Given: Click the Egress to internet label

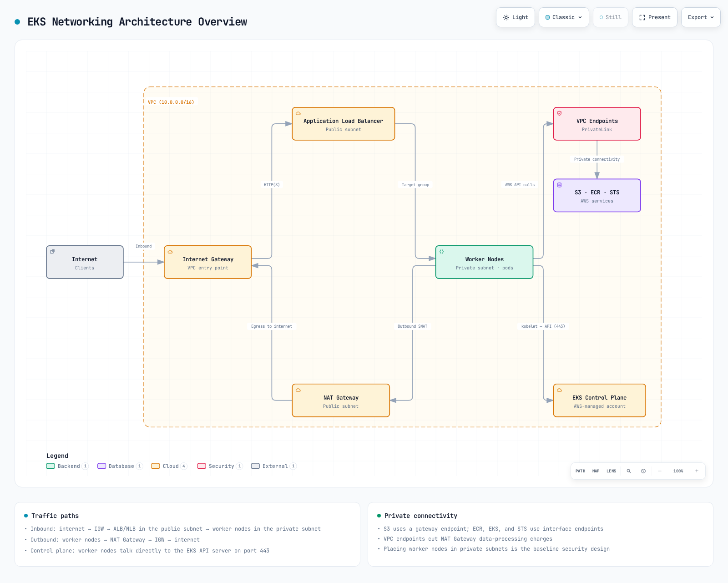Looking at the screenshot, I should 272,326.
